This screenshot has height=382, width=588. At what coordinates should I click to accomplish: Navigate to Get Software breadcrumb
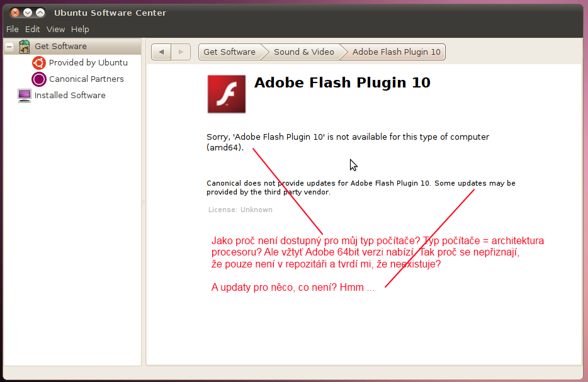click(x=230, y=52)
